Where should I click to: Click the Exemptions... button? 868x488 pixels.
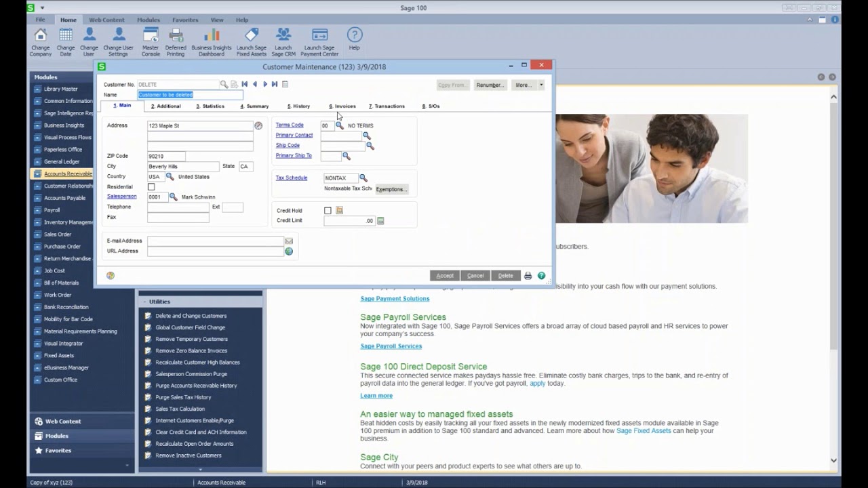[391, 189]
